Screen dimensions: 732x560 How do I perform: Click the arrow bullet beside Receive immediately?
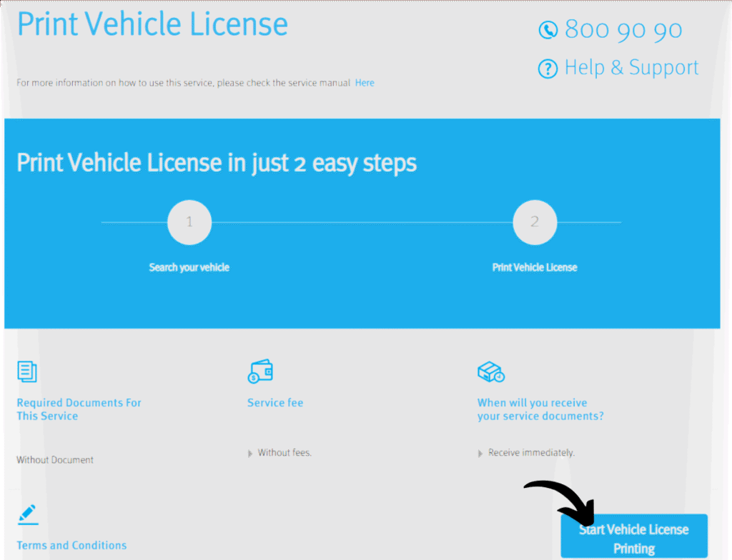pos(480,454)
